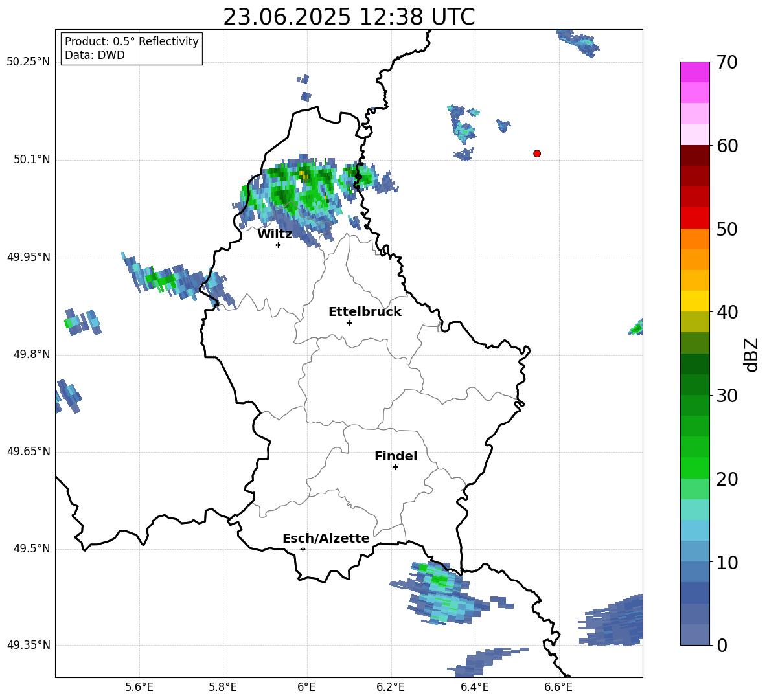Click the Wiltz city label
The height and width of the screenshot is (700, 767).
(275, 234)
